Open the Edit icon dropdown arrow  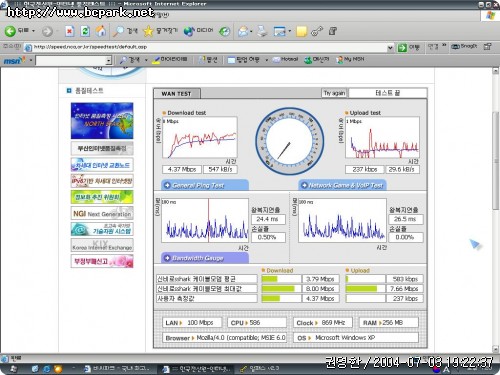[x=289, y=32]
